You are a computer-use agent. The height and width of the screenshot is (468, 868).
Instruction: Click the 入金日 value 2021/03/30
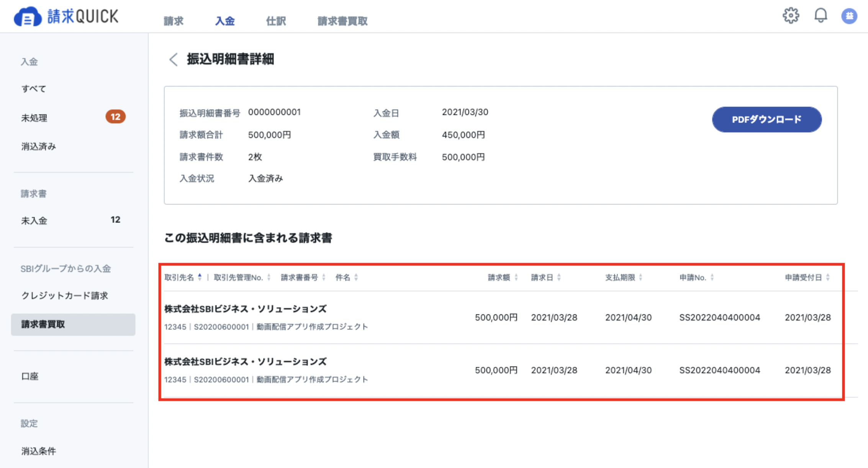click(465, 112)
